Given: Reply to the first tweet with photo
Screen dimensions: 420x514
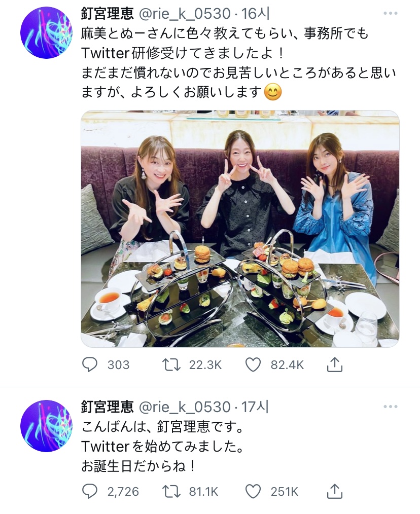Looking at the screenshot, I should pyautogui.click(x=89, y=364).
